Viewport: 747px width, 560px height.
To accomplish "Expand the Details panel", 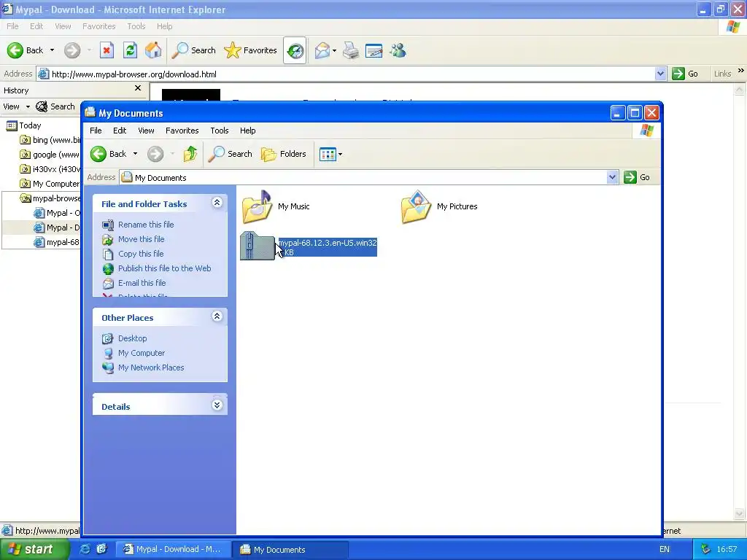I will coord(217,405).
